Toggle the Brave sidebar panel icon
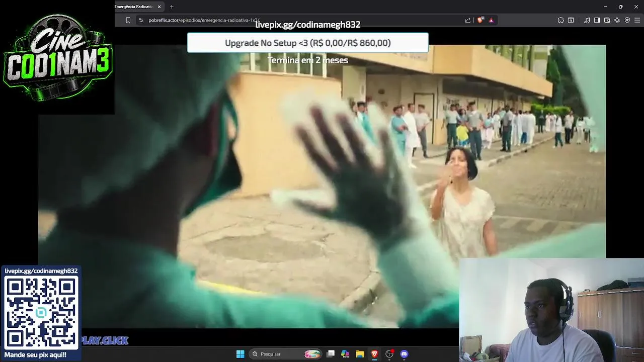This screenshot has width=644, height=362. pyautogui.click(x=597, y=20)
